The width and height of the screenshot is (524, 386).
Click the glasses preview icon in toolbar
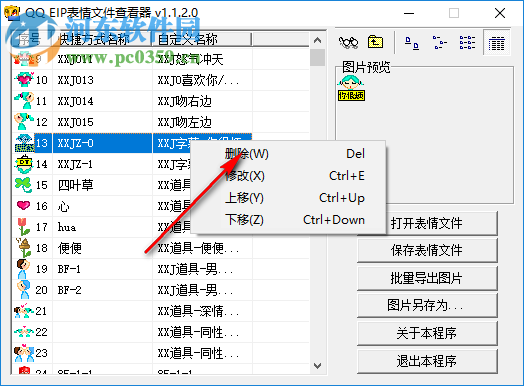[x=348, y=43]
